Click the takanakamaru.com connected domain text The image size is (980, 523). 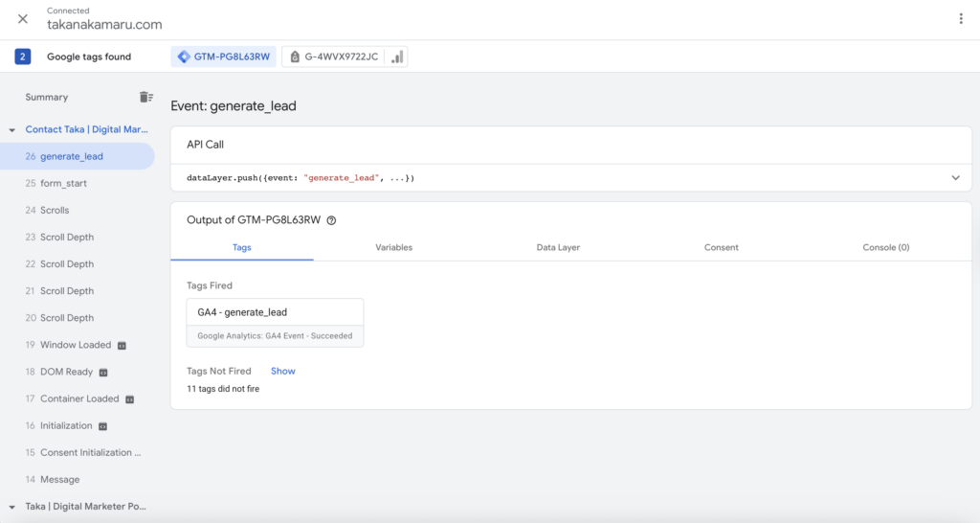pos(104,24)
